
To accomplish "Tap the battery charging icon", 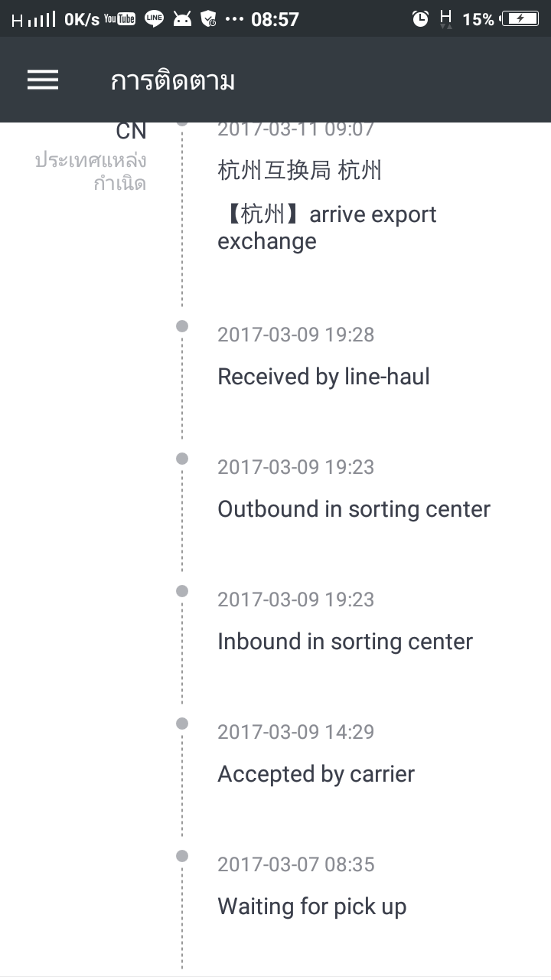I will pos(520,19).
